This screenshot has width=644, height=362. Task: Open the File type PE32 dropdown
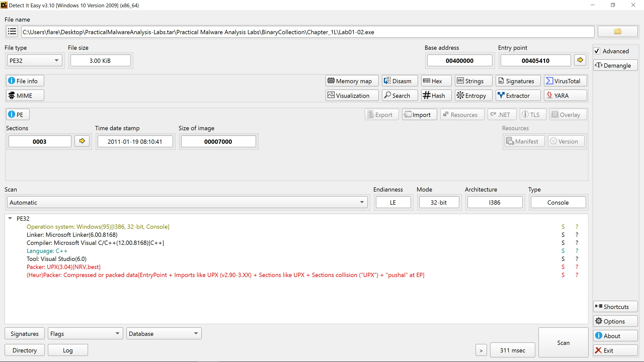pos(34,61)
